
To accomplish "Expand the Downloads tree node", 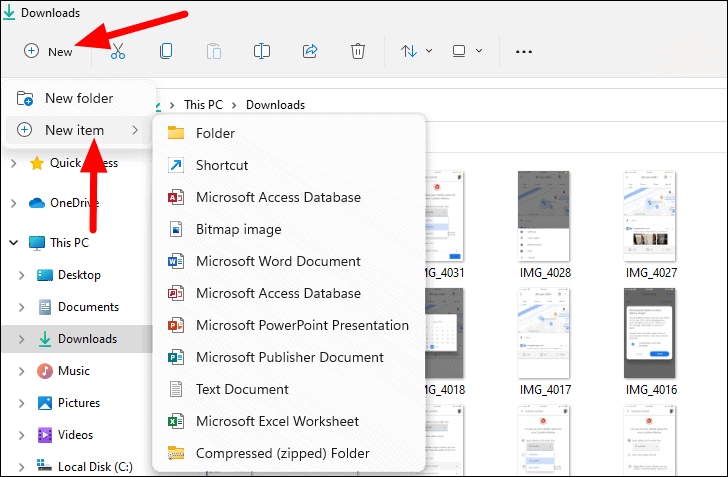I will pyautogui.click(x=21, y=340).
